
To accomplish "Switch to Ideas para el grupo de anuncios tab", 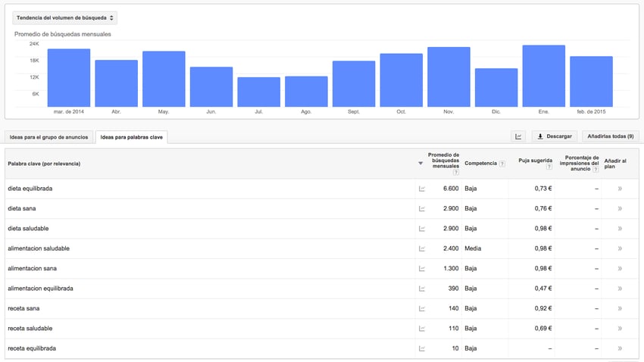I will (x=49, y=137).
